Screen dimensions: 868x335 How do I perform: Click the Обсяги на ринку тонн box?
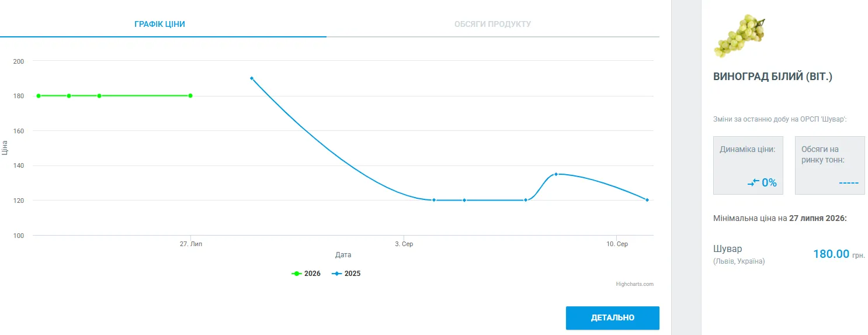click(829, 165)
